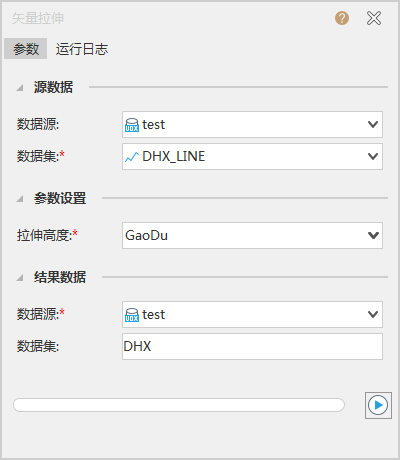Open source 数据源 dropdown arrow
Viewport: 400px width, 460px height.
373,124
